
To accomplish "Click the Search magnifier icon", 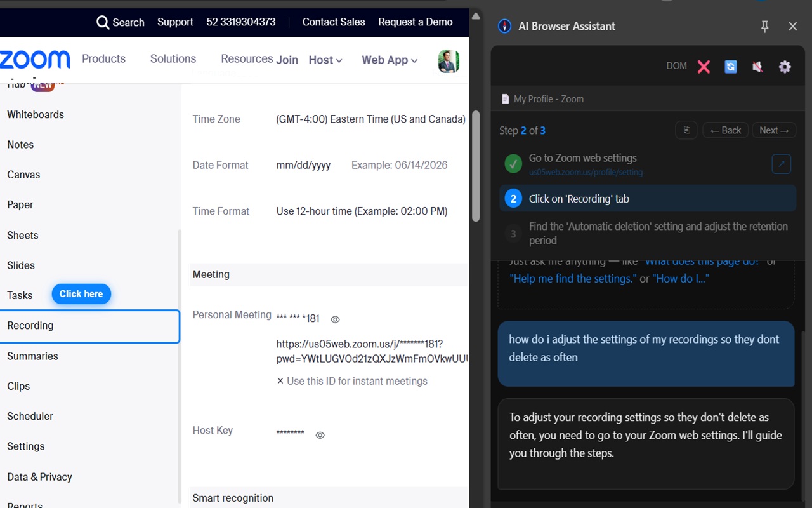I will point(103,22).
